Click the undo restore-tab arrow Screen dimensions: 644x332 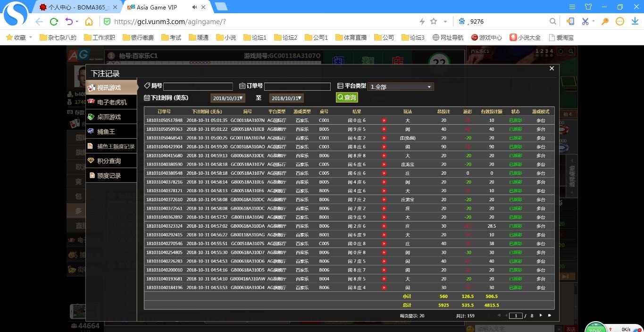point(69,22)
